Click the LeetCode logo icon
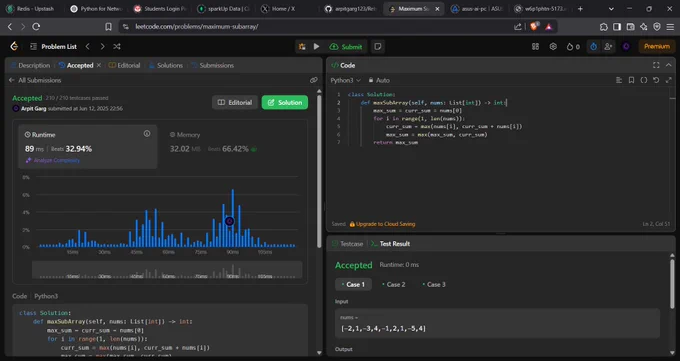The width and height of the screenshot is (680, 361). click(14, 46)
